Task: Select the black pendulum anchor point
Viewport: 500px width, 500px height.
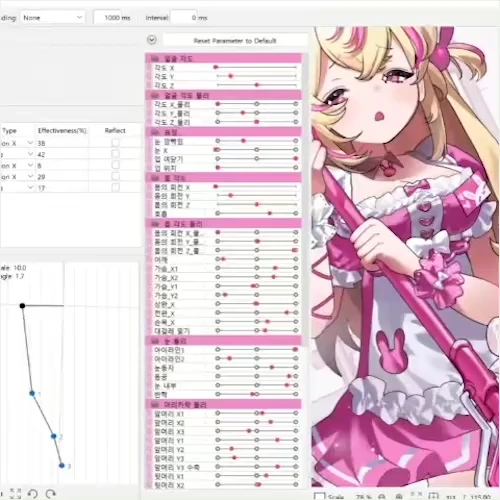Action: point(22,306)
